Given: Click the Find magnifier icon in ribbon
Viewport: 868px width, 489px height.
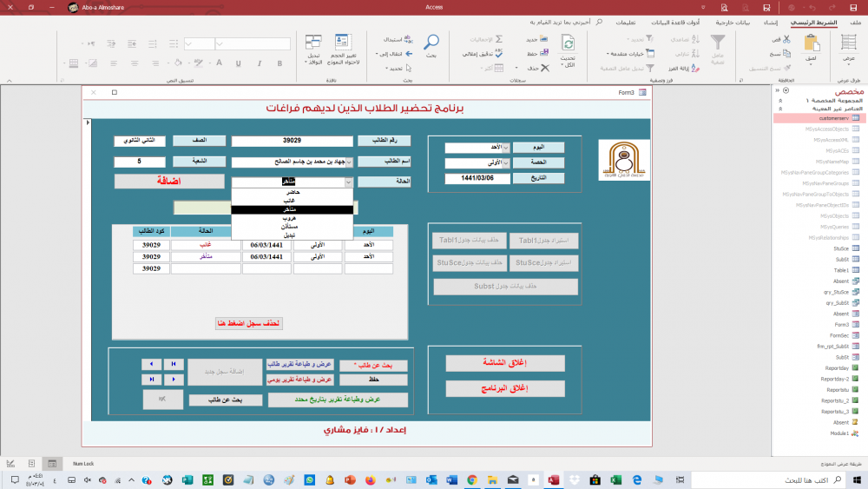Looking at the screenshot, I should pyautogui.click(x=431, y=42).
